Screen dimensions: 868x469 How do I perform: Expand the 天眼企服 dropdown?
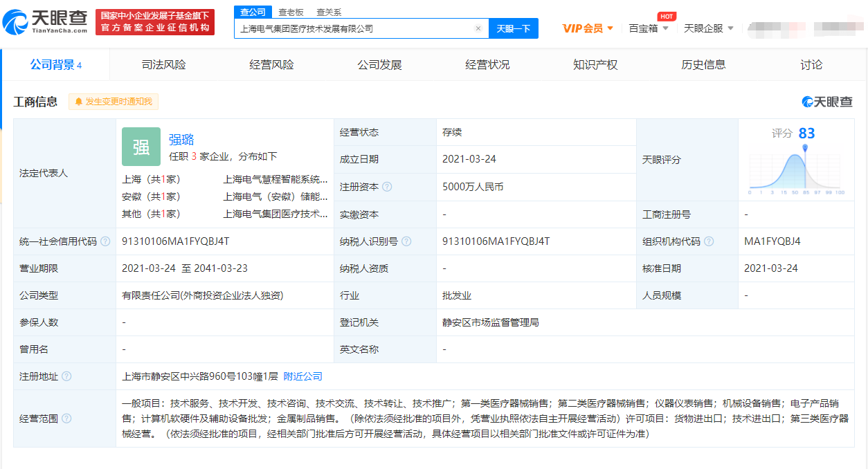(x=709, y=28)
